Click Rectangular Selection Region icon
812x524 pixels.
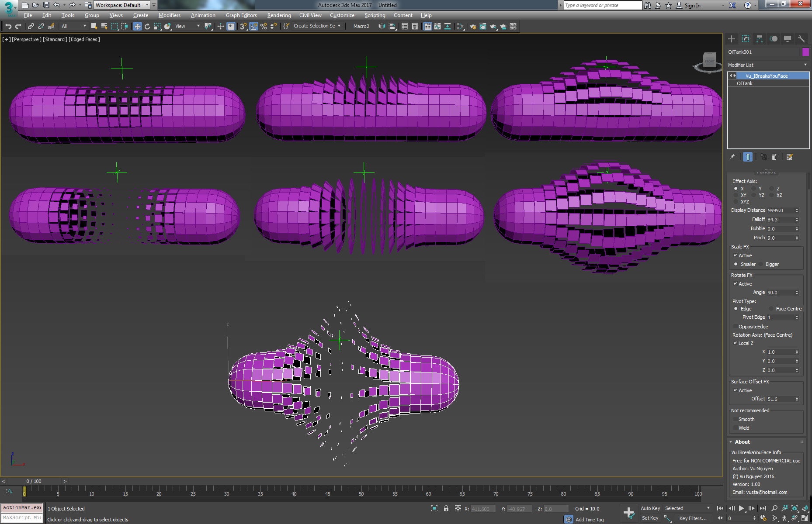pos(115,26)
